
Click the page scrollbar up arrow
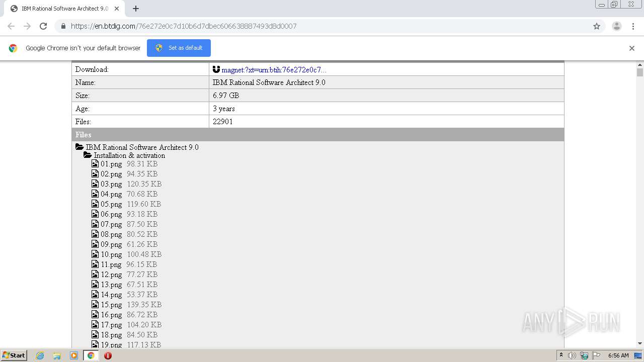640,64
